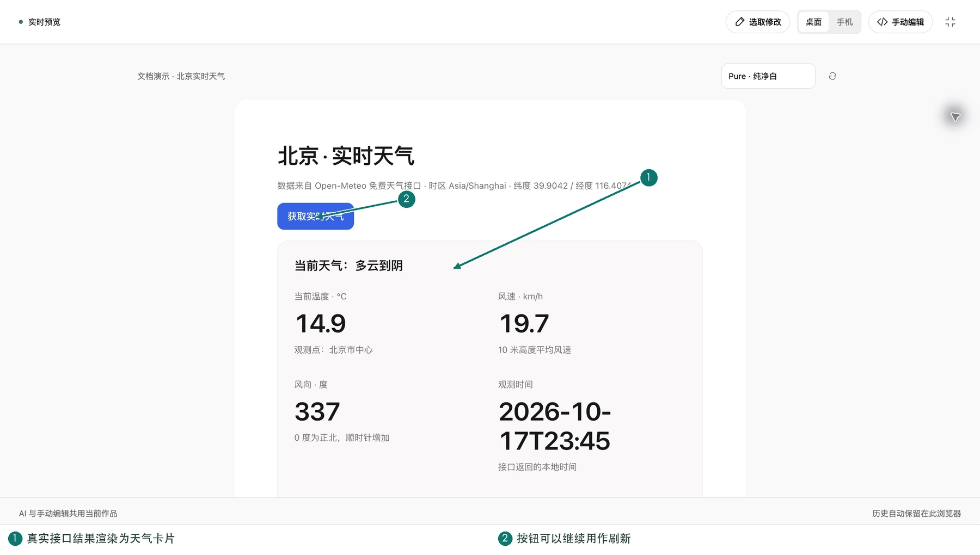The height and width of the screenshot is (555, 980).
Task: Click the 实时预览 status label
Action: tap(44, 22)
